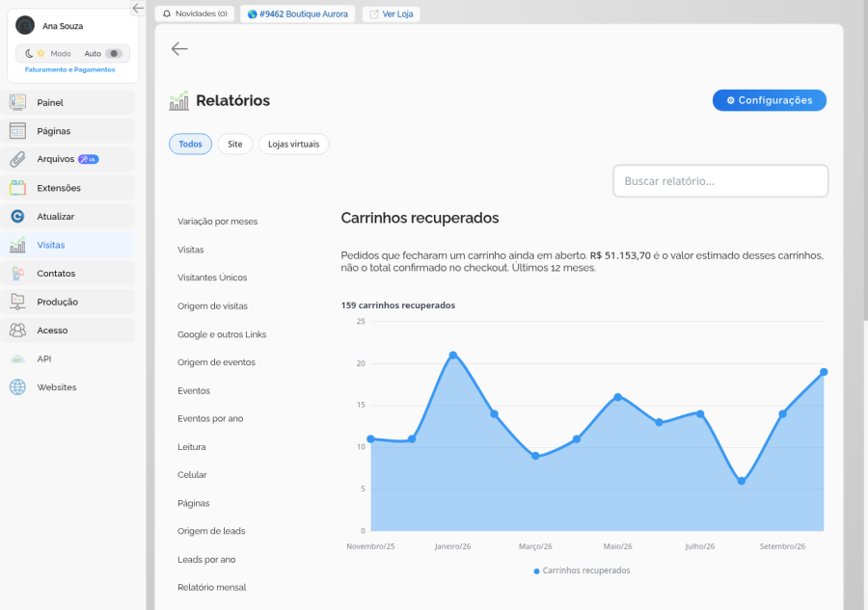Screen dimensions: 868x610
Task: Switch to the Todos filter tab
Action: pos(190,144)
